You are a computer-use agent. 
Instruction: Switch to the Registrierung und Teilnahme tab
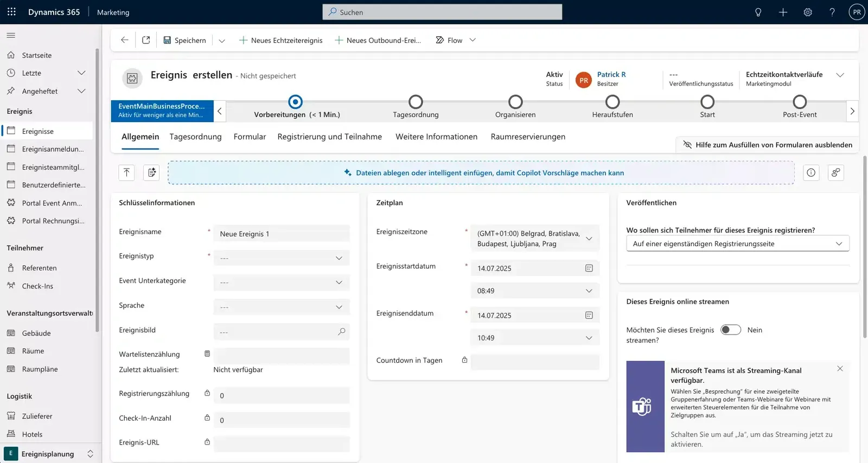coord(330,137)
